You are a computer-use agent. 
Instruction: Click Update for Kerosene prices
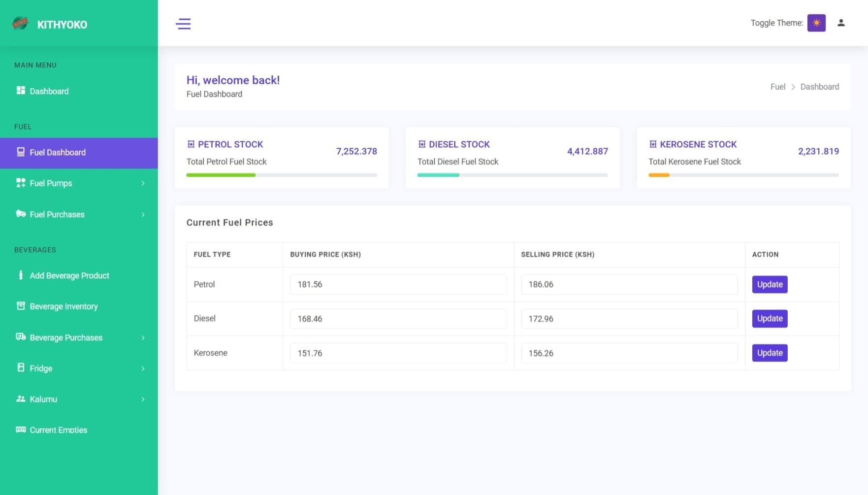click(x=770, y=353)
